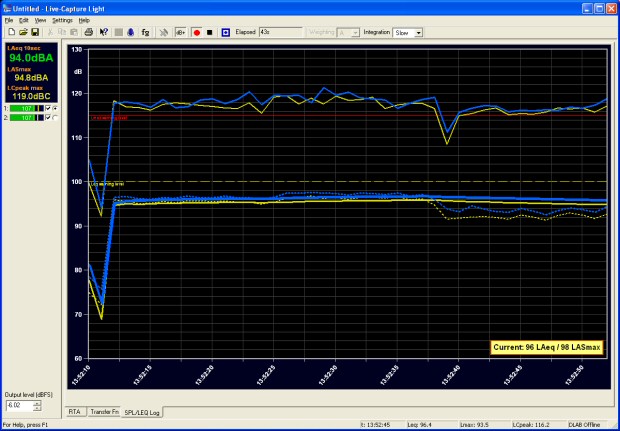The height and width of the screenshot is (431, 620).
Task: Toggle channel 1 enable checkbox
Action: tap(48, 108)
